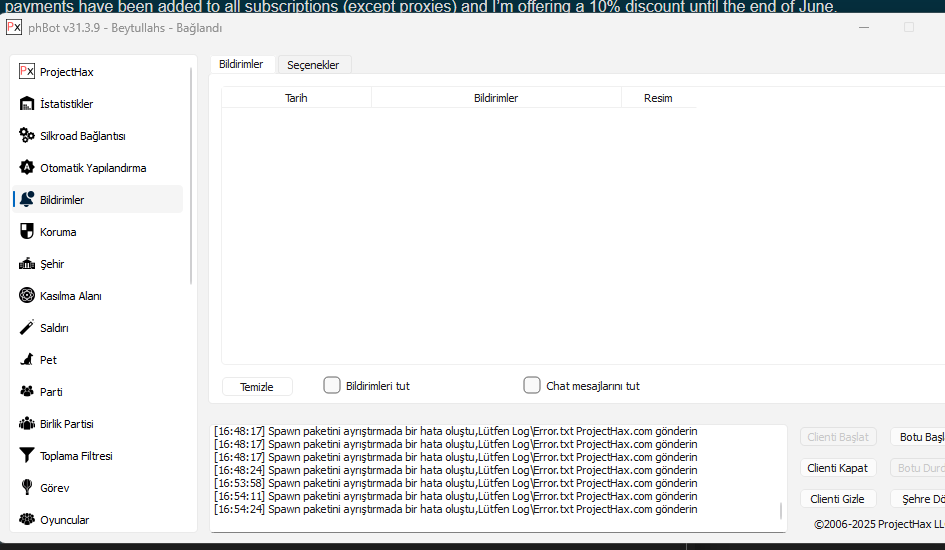Click the Pet animal icon

(x=27, y=360)
